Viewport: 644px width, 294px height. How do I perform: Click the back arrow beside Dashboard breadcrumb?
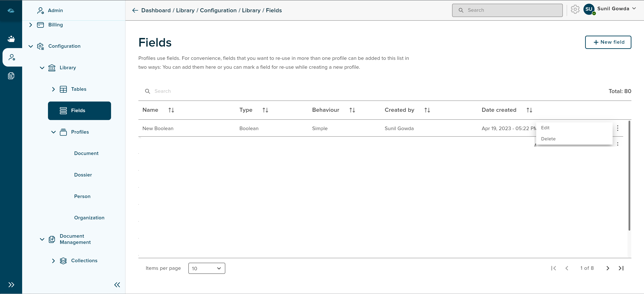tap(135, 10)
